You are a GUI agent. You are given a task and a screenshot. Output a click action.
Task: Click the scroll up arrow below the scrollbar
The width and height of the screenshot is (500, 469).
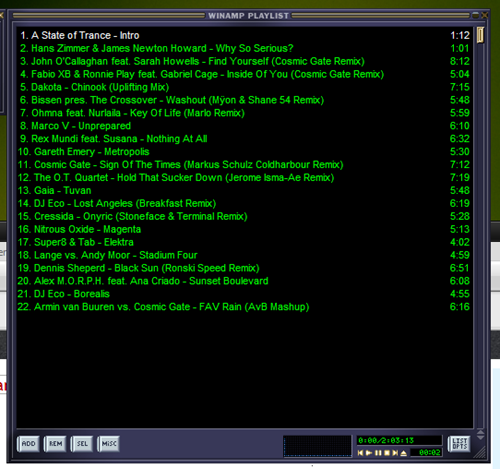click(x=480, y=432)
